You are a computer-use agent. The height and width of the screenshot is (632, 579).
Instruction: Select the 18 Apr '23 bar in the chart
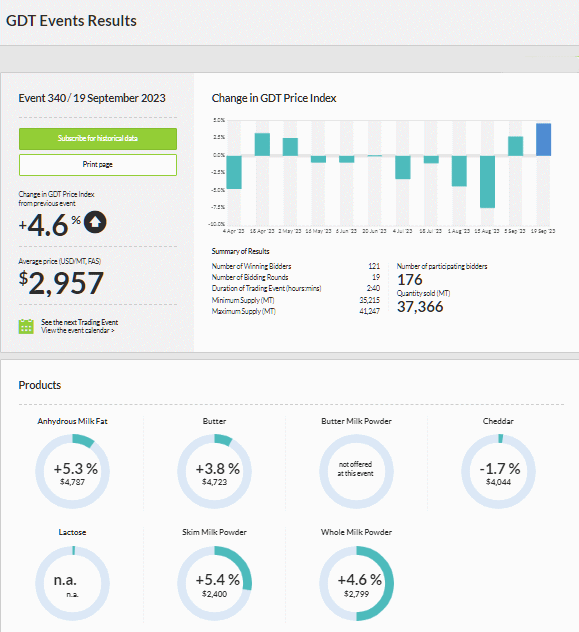coord(262,144)
